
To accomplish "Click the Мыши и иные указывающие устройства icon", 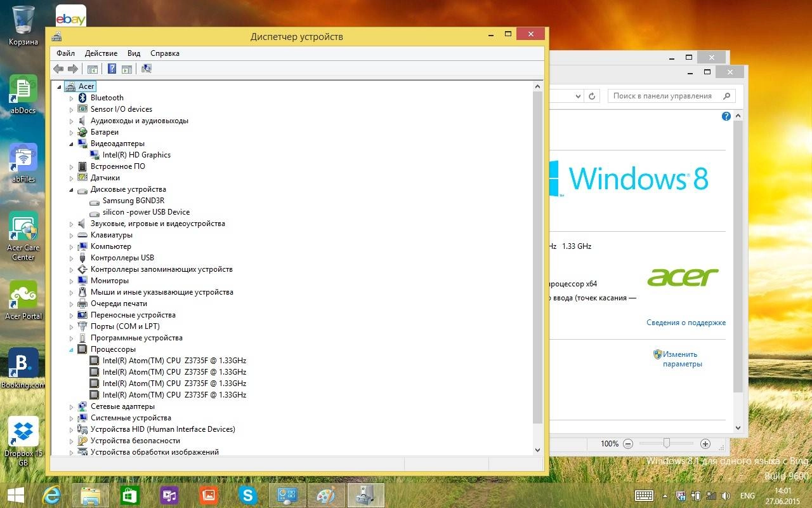I will pyautogui.click(x=82, y=292).
